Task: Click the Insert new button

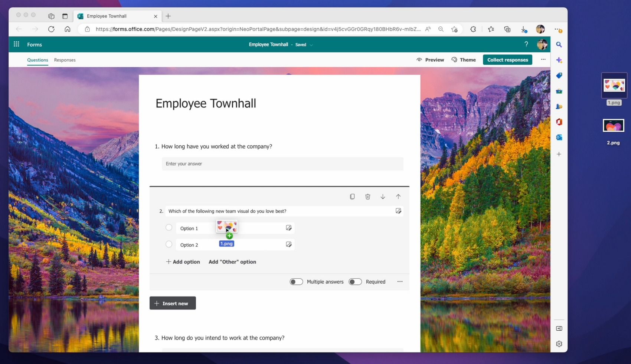Action: (x=173, y=303)
